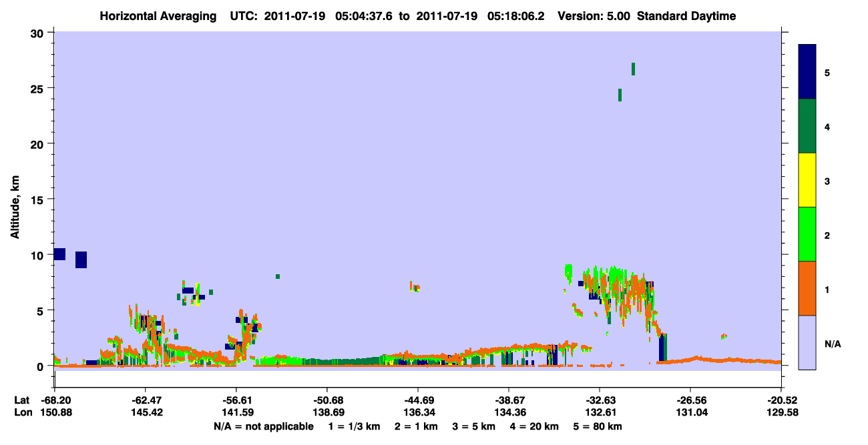Click the 'Lat' row label
Image resolution: width=868 pixels, height=445 pixels.
(x=21, y=400)
